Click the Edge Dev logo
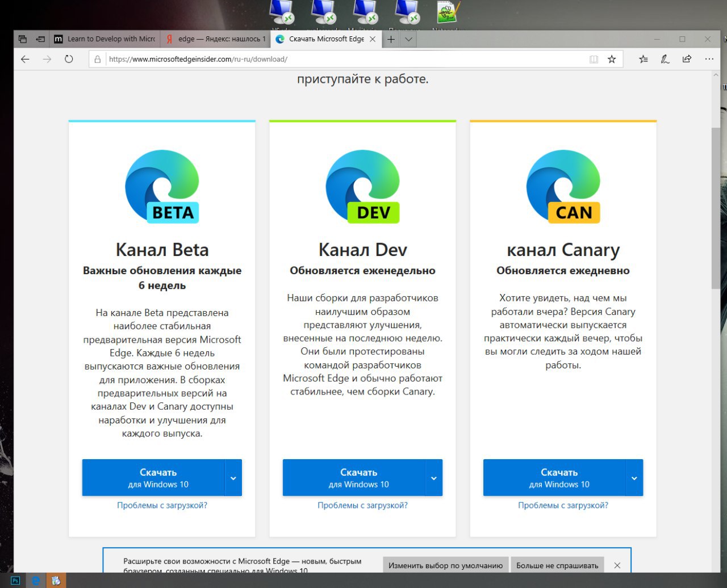 (363, 187)
